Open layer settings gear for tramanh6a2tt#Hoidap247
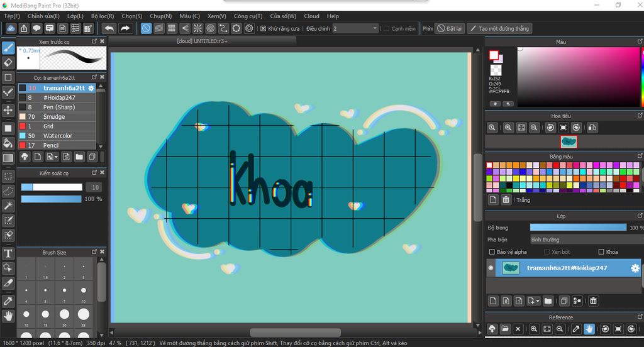 click(635, 268)
